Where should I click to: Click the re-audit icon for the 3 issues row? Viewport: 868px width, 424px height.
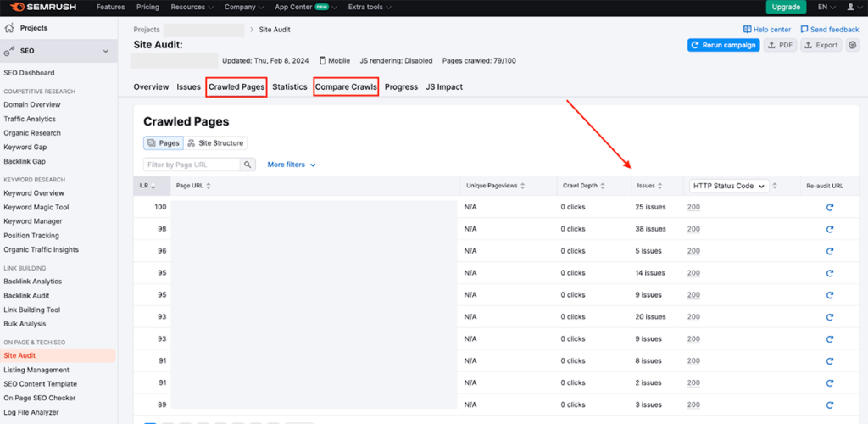point(829,404)
